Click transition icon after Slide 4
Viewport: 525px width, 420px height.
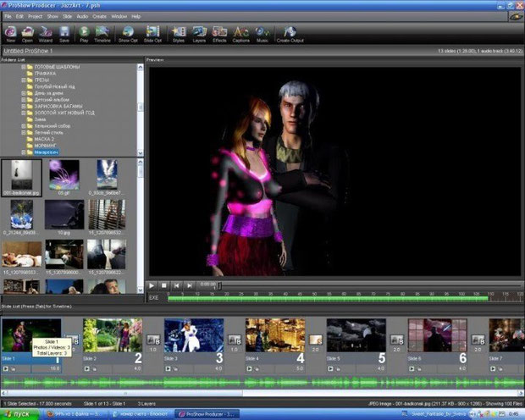[315, 340]
